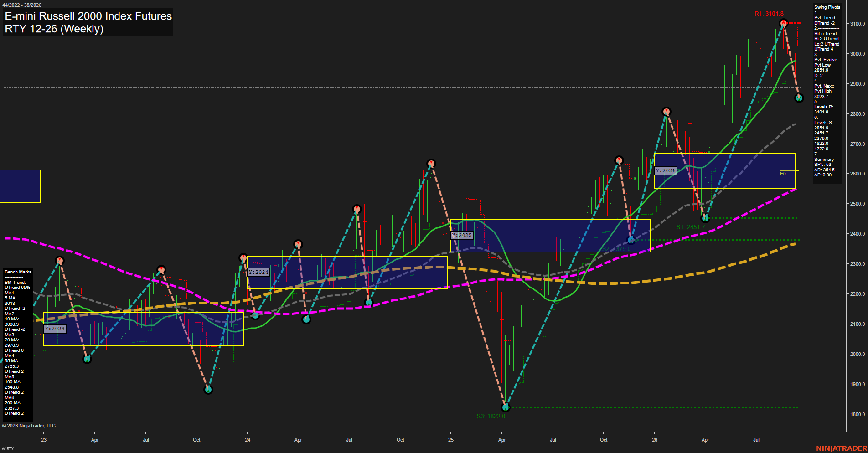Select the RTY 12-26 (Weekly) subtitle
868x453 pixels.
coord(54,29)
